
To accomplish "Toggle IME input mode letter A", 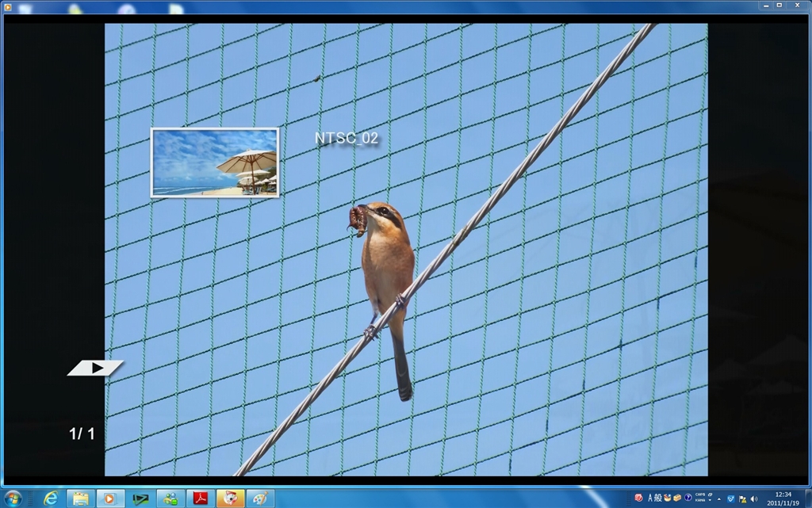I will coord(650,498).
